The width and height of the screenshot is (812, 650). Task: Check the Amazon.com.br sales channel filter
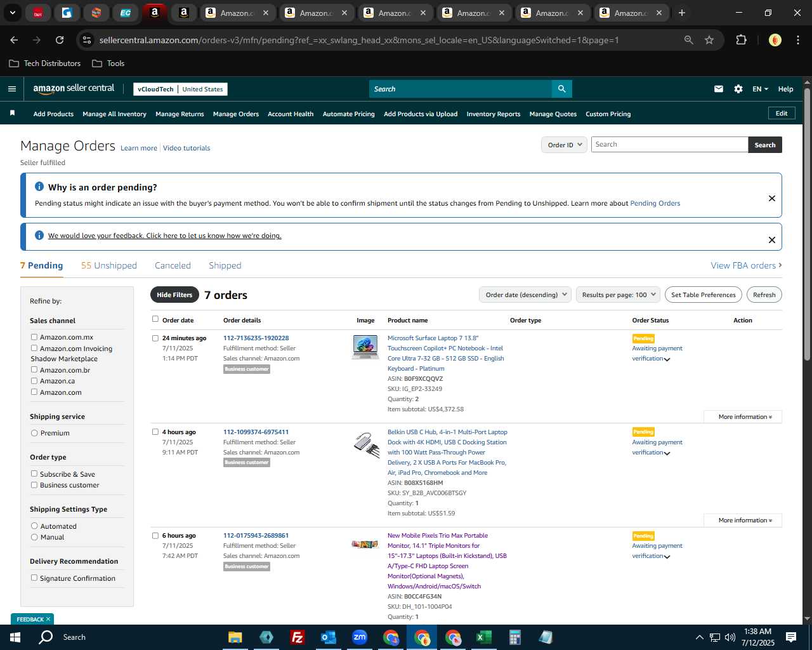pos(34,369)
